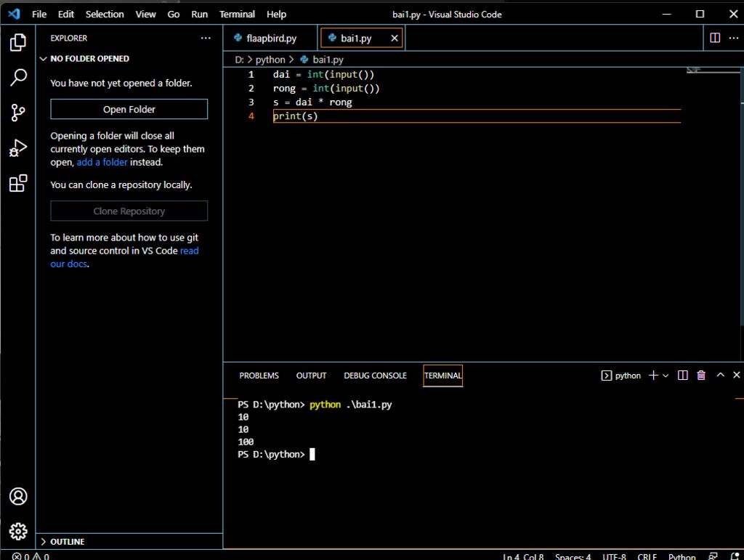
Task: Split the editor to the right
Action: (x=715, y=38)
